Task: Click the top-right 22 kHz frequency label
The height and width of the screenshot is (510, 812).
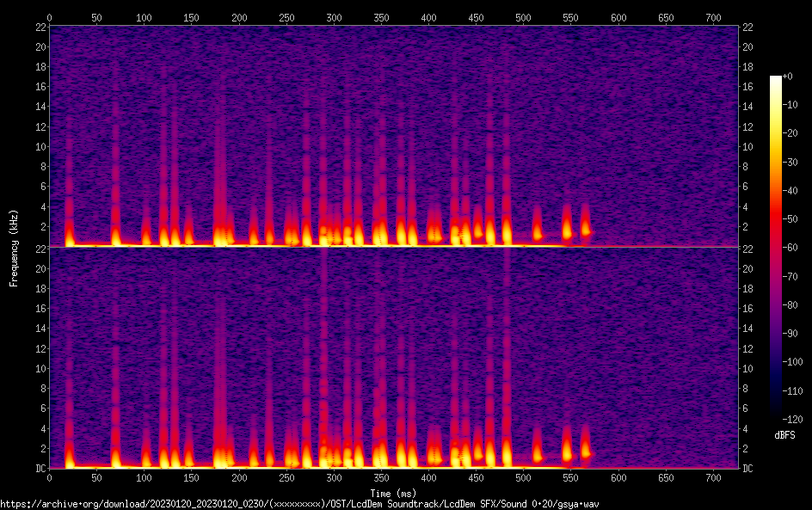Action: coord(748,28)
